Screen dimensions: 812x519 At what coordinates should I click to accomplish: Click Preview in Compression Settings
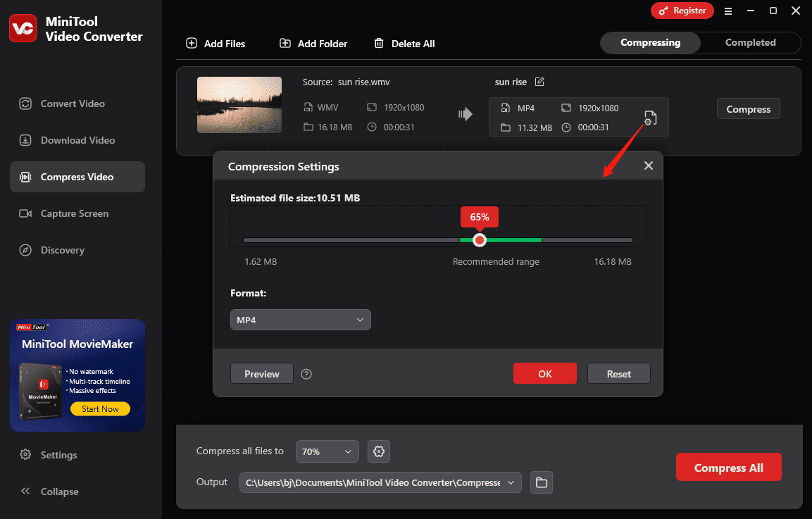(262, 374)
